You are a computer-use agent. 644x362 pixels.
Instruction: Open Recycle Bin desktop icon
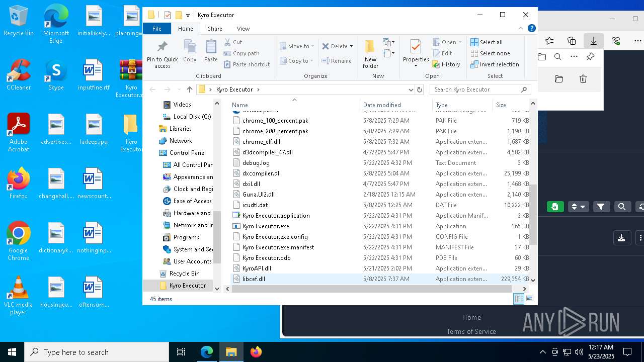(19, 21)
